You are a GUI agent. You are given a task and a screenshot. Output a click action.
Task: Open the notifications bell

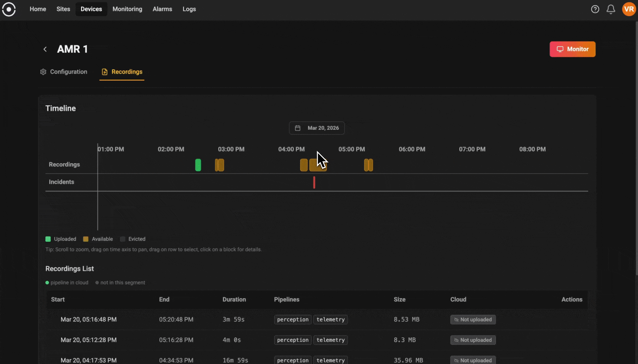click(611, 9)
